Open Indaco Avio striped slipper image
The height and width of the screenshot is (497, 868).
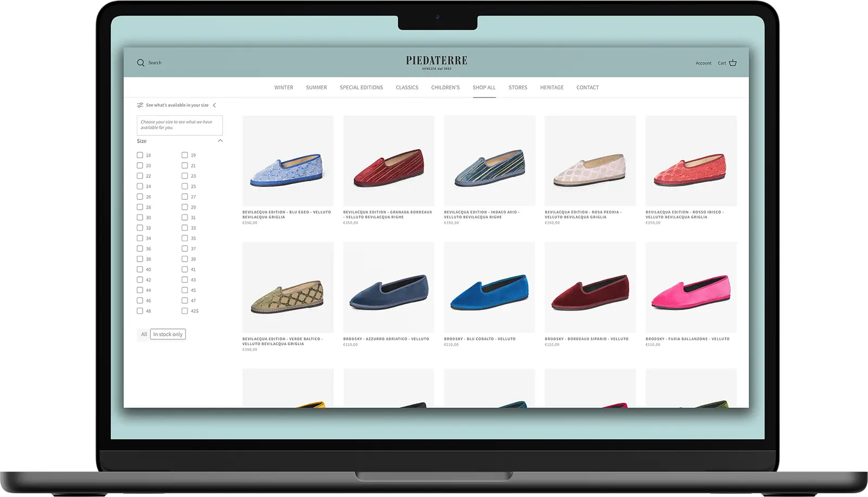click(489, 160)
